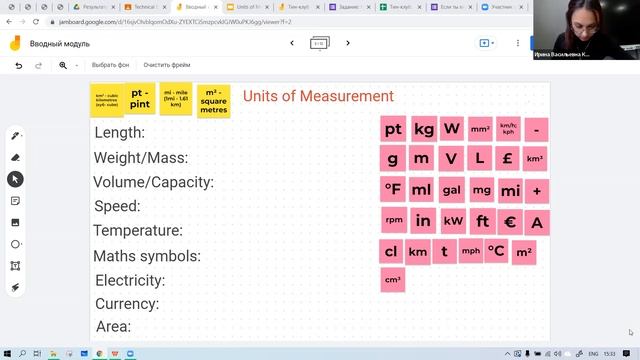Click "Выбрать фон" to set background
This screenshot has width=640, height=360.
110,65
